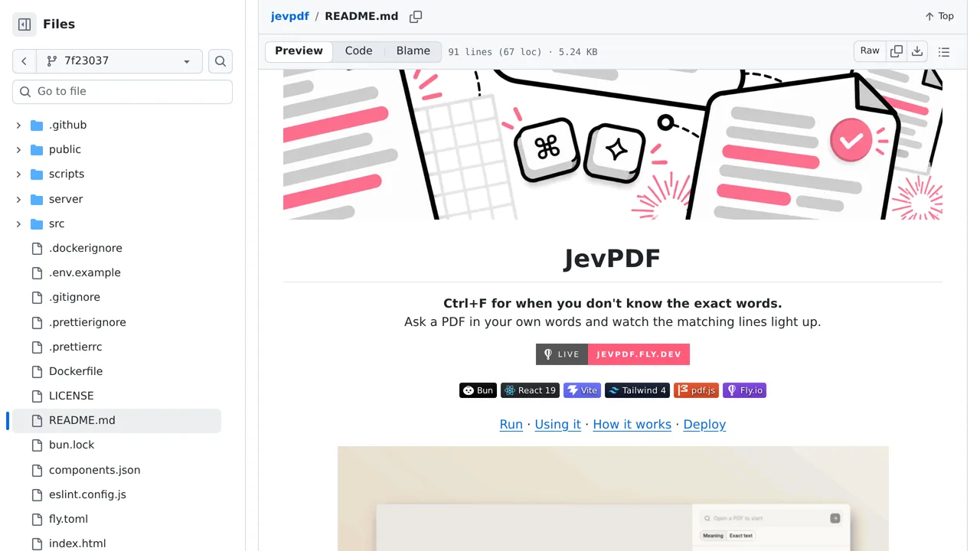Expand the public folder chevron
The height and width of the screenshot is (551, 980).
(x=18, y=149)
